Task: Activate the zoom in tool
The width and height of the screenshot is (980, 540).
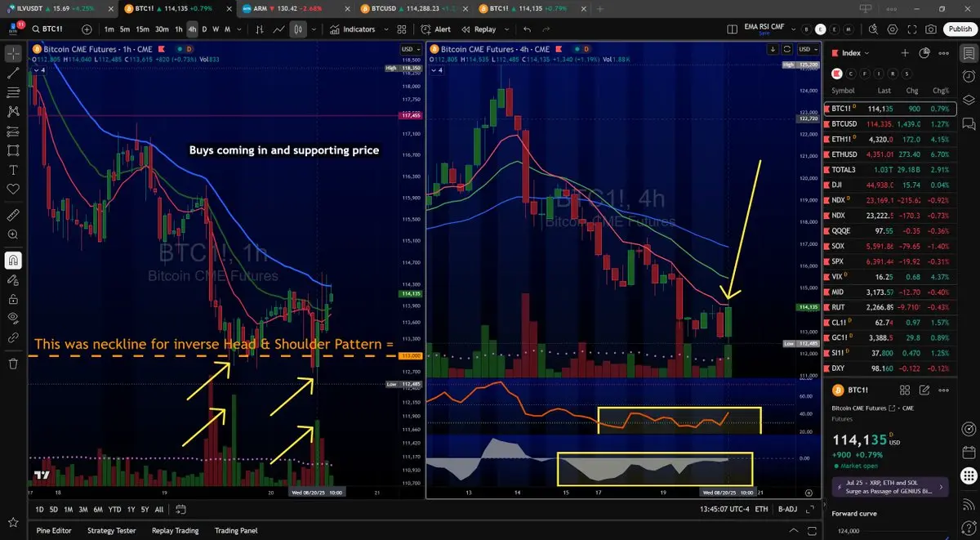Action: [13, 234]
